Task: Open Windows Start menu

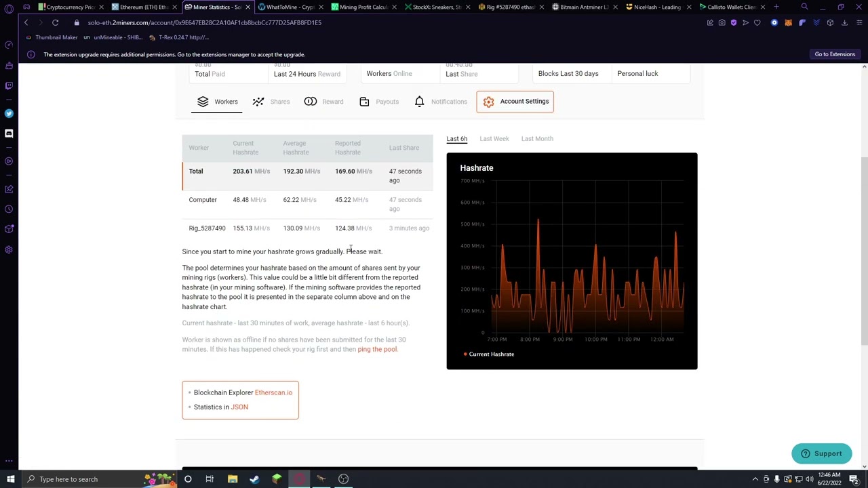Action: [x=10, y=479]
